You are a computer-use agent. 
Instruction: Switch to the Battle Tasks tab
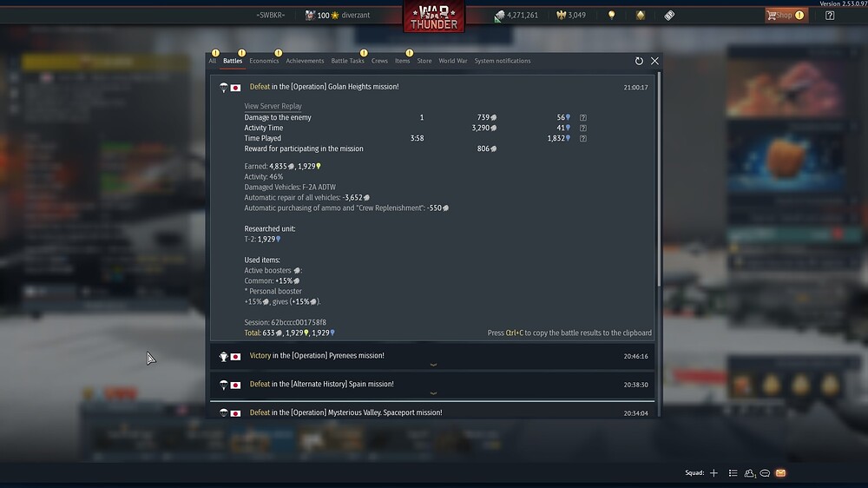(x=348, y=61)
